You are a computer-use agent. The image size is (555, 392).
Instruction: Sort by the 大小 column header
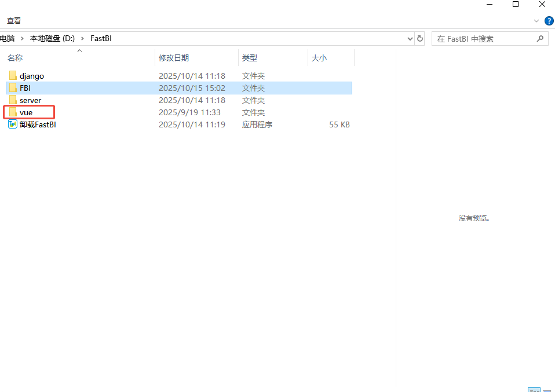point(319,58)
